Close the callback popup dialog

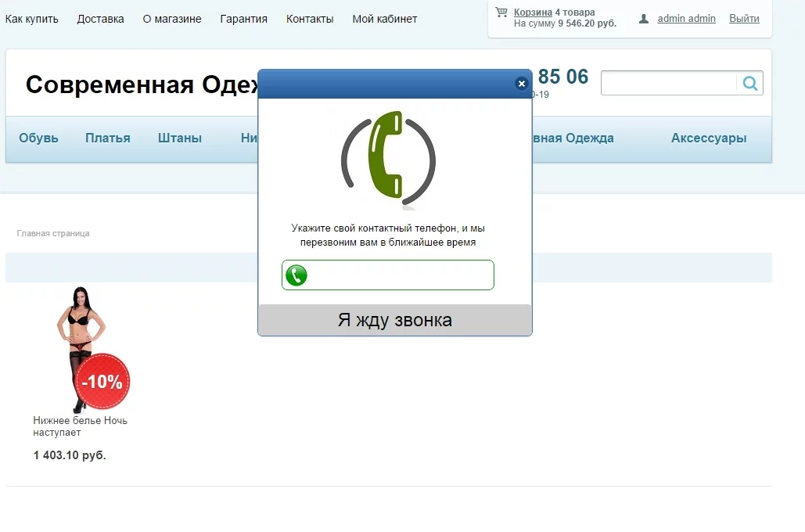click(x=522, y=84)
